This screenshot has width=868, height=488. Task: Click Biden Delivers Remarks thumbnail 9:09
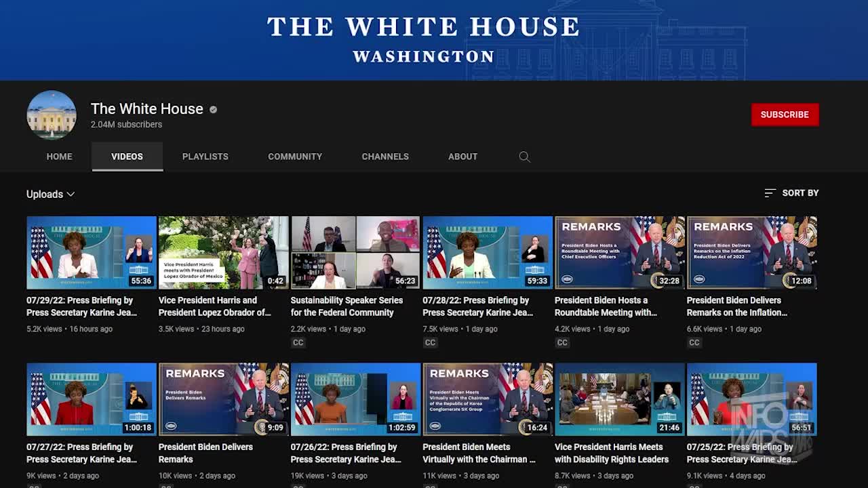[x=224, y=399]
